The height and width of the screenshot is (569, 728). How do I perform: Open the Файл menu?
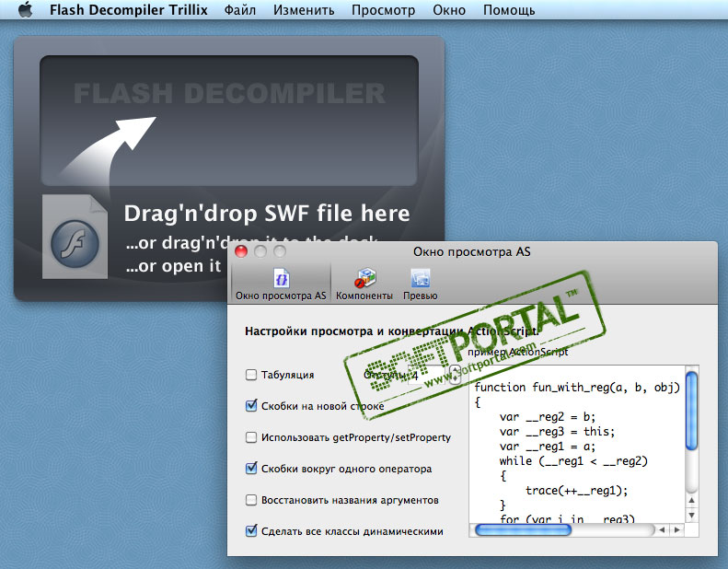pos(239,10)
